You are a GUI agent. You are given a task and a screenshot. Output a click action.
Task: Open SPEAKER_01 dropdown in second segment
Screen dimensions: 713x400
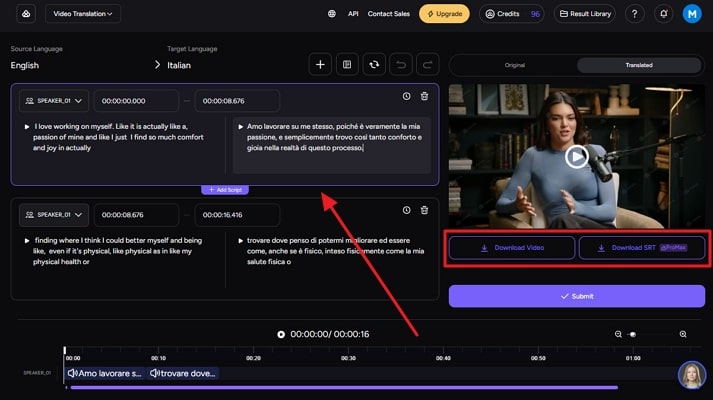coord(54,215)
